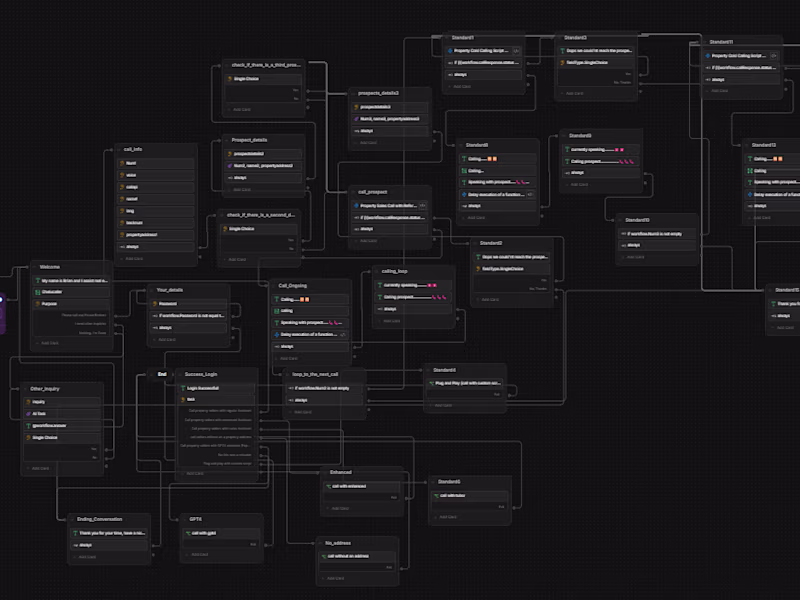Collapse the Welcome node

click(x=34, y=267)
